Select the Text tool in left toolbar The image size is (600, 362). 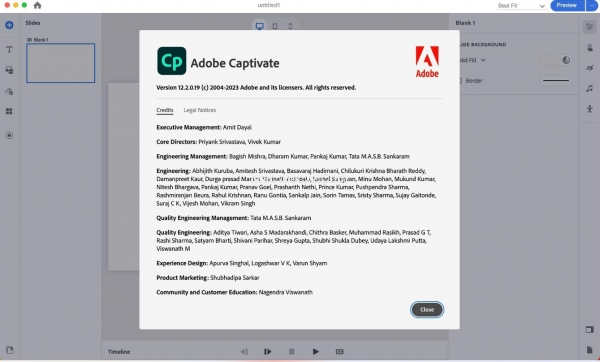(9, 49)
